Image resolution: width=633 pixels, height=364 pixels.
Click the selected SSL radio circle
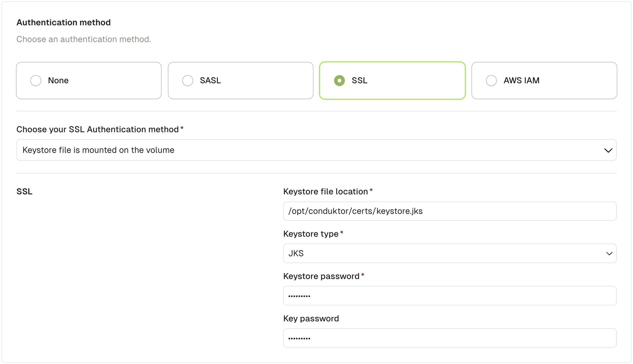click(339, 81)
